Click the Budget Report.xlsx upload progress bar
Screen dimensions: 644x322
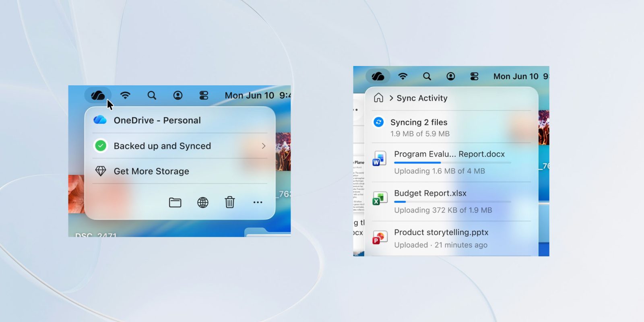[452, 202]
